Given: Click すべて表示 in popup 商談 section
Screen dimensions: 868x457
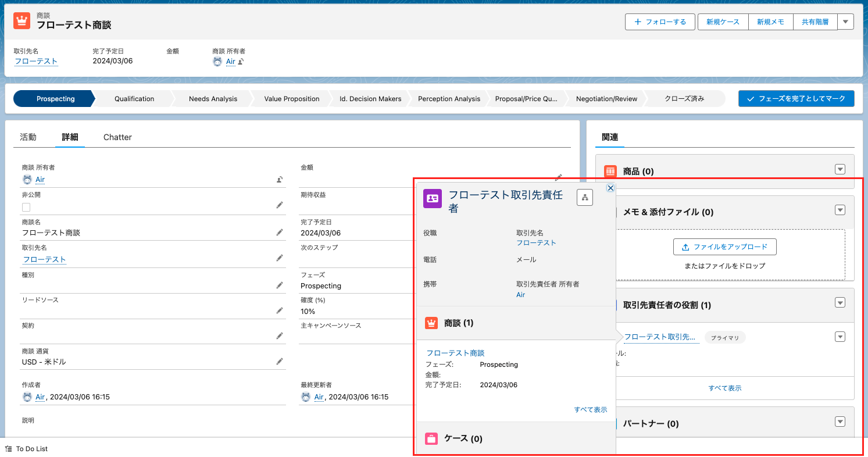Looking at the screenshot, I should [x=591, y=409].
